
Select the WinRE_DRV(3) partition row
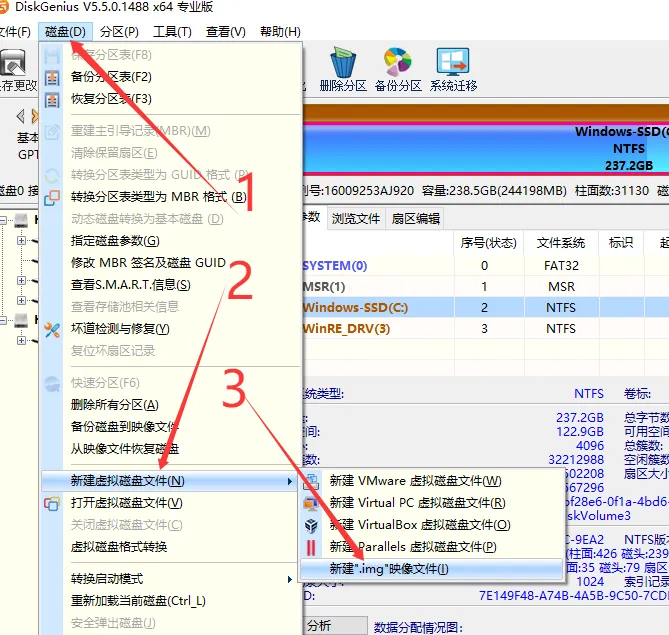tap(486, 329)
